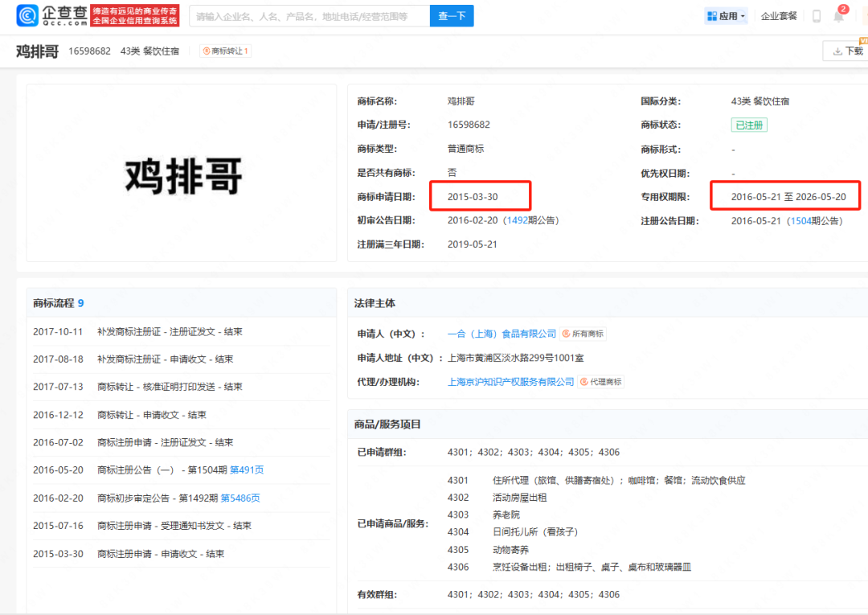Click the 企查查 logo in header
The width and height of the screenshot is (868, 615).
click(51, 15)
